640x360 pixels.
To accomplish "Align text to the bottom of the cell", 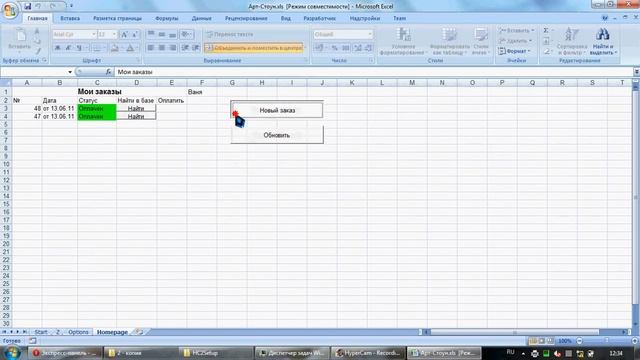I will [173, 34].
